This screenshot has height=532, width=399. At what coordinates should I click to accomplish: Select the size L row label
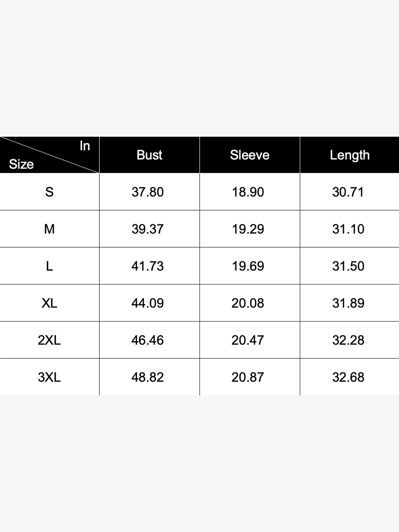tap(49, 266)
